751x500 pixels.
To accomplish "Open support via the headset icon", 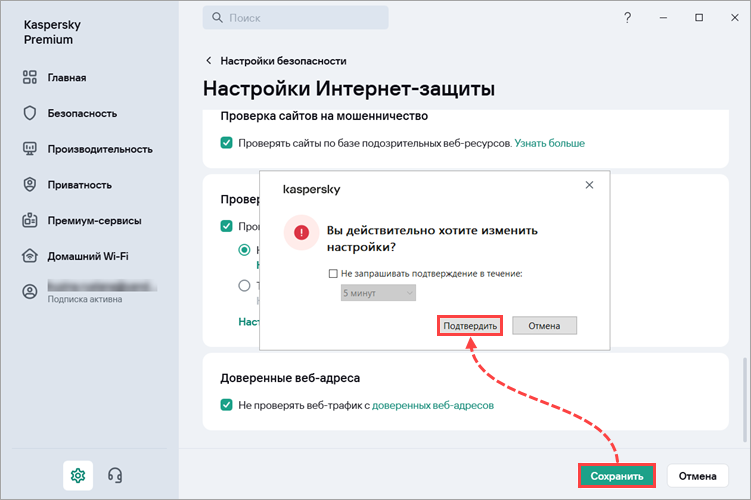I will (x=115, y=476).
